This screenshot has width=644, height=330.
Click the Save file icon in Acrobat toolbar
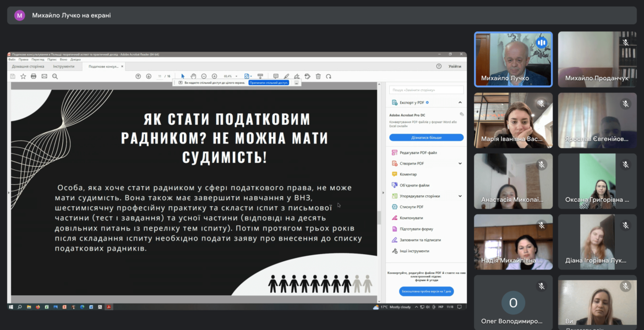(13, 76)
